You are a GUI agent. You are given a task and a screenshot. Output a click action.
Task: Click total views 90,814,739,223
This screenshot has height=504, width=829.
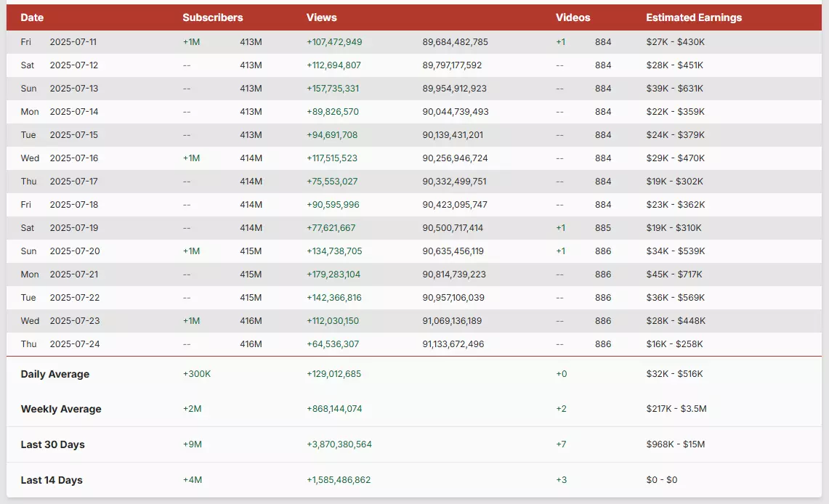(x=454, y=275)
